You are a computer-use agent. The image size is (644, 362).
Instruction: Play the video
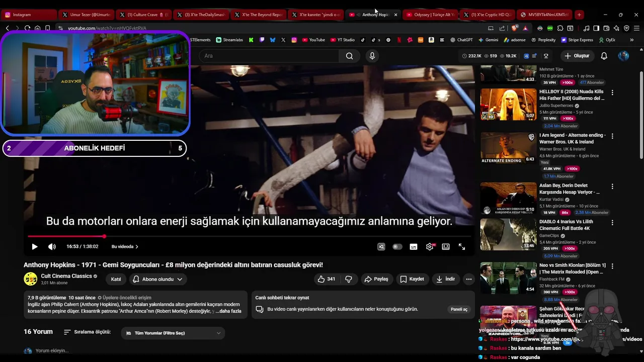point(35,246)
